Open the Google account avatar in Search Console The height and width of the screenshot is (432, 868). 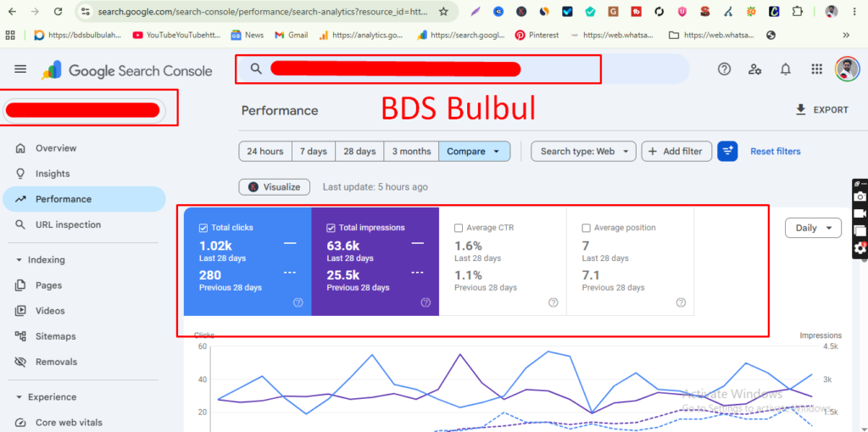point(847,69)
